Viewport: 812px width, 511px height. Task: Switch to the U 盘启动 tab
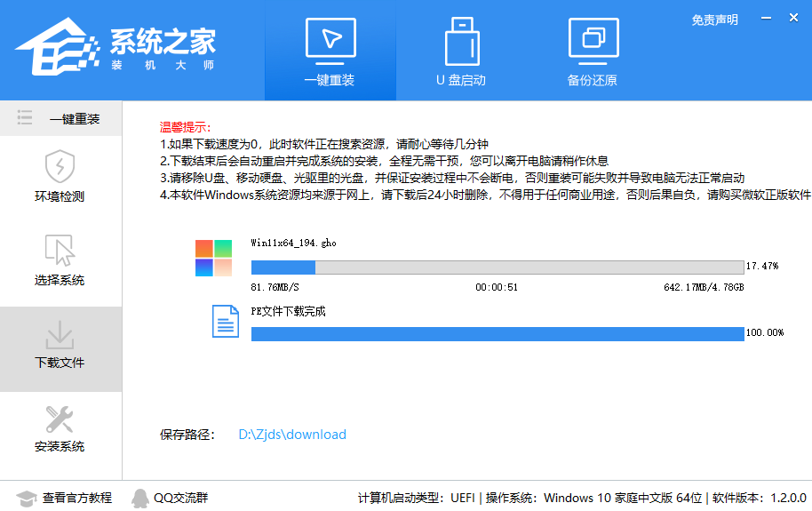click(460, 52)
